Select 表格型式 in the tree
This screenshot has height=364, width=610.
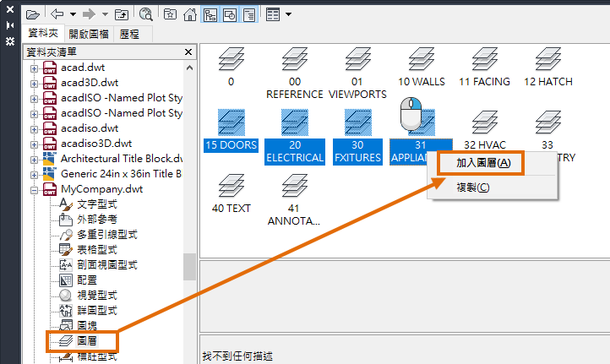pyautogui.click(x=97, y=250)
